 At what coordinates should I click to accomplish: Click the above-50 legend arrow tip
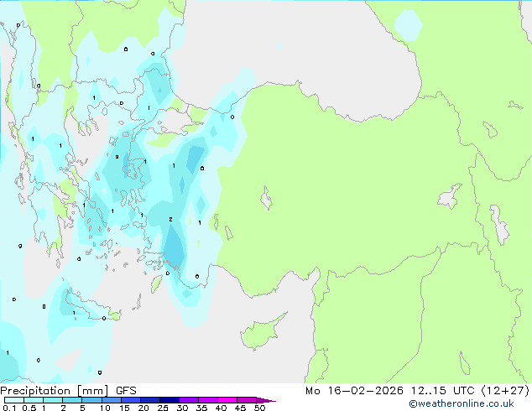click(266, 400)
